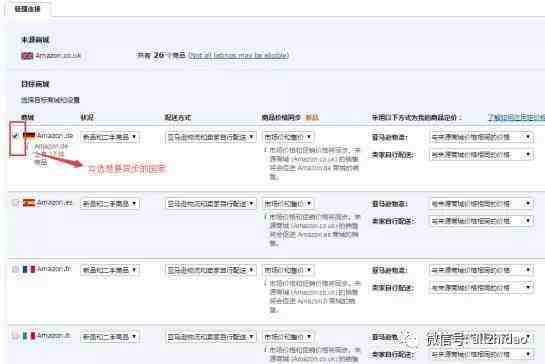
Task: Open the seller-fulfilled pricing dropdown for Amazon.es
Action: [x=481, y=221]
